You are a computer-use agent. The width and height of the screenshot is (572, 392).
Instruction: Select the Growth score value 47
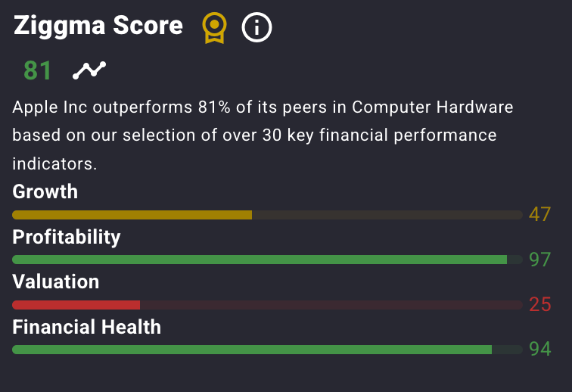[540, 214]
